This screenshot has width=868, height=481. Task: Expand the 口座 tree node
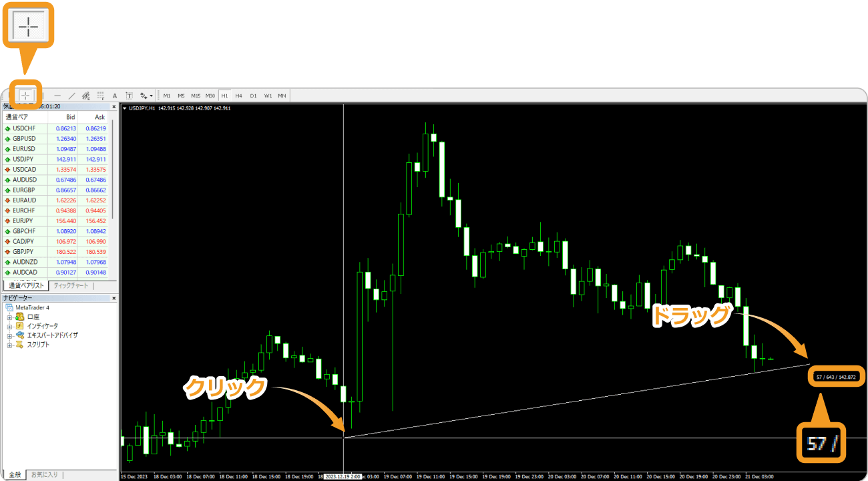(9, 317)
